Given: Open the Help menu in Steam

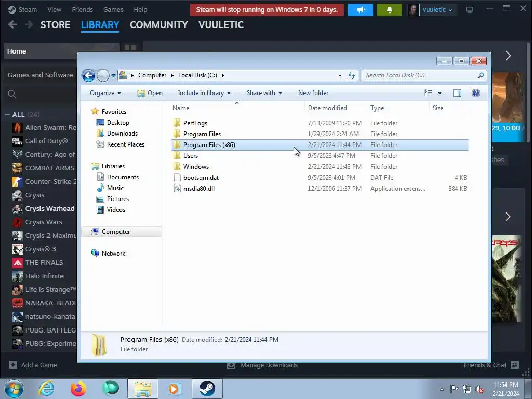Looking at the screenshot, I should pos(140,9).
